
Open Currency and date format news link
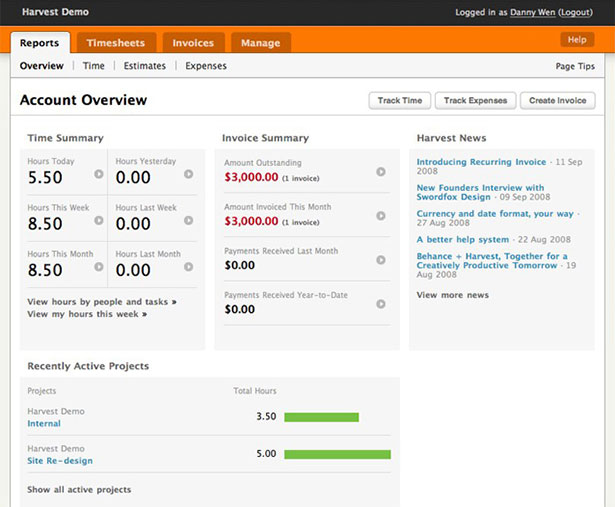click(x=495, y=214)
